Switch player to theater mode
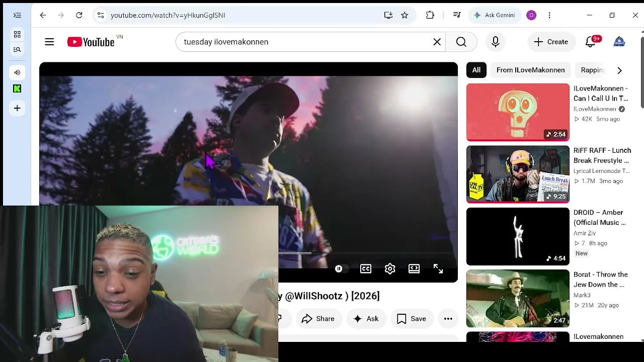The width and height of the screenshot is (644, 362). pos(414,269)
